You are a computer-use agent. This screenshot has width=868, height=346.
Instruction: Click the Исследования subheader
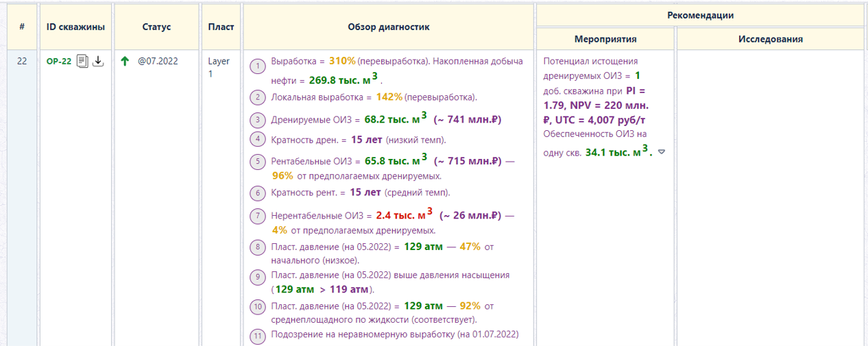pyautogui.click(x=771, y=39)
